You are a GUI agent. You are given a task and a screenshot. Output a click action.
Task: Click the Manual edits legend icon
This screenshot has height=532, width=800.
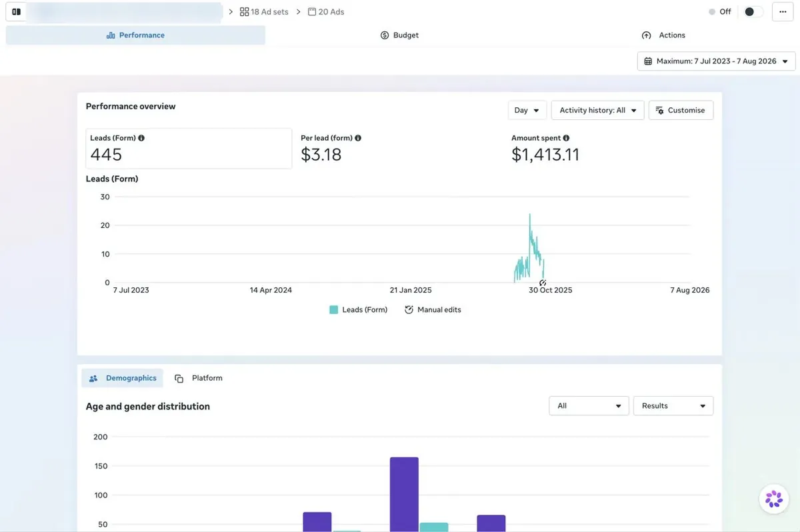tap(409, 310)
